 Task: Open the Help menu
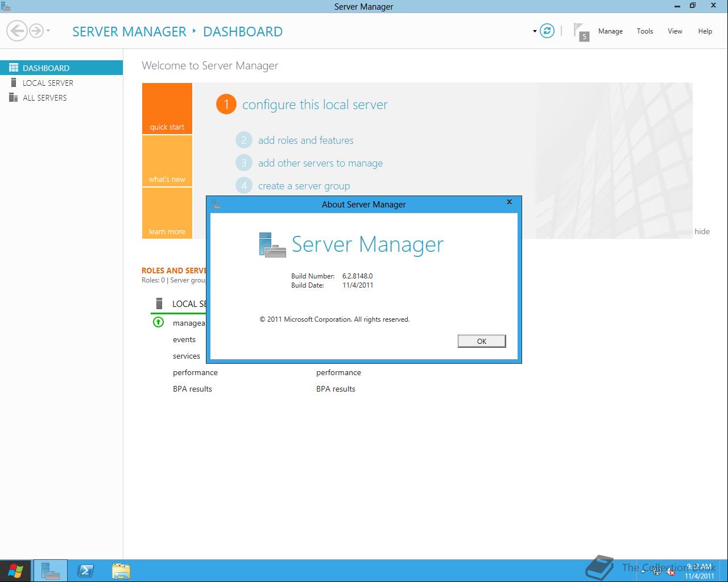coord(705,31)
